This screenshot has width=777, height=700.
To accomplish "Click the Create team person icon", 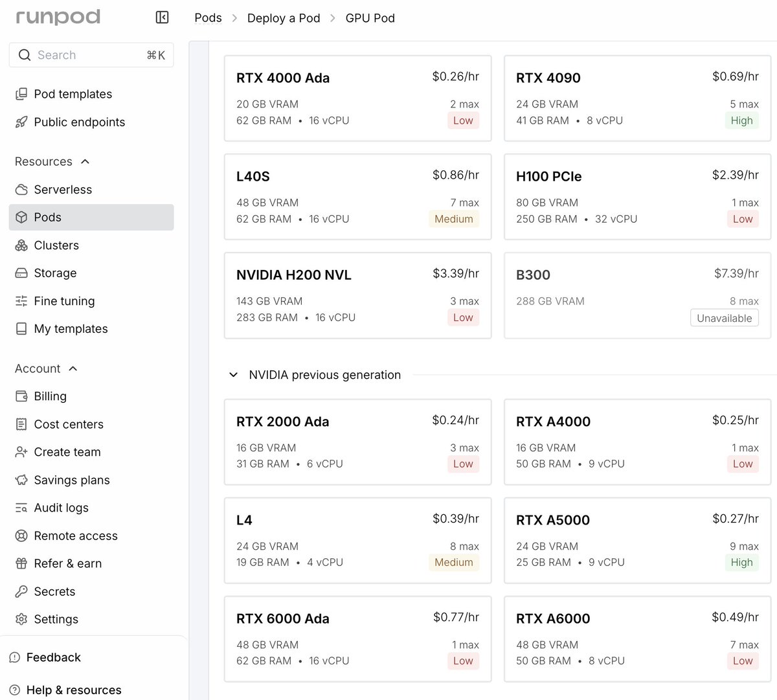I will pyautogui.click(x=21, y=452).
